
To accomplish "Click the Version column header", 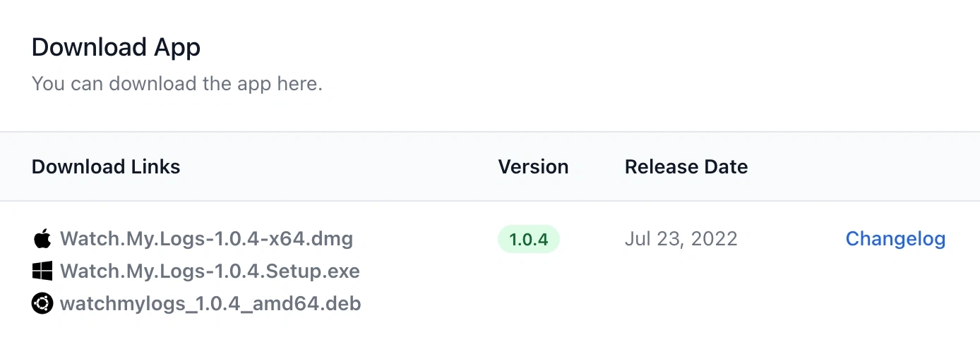I will click(x=533, y=166).
